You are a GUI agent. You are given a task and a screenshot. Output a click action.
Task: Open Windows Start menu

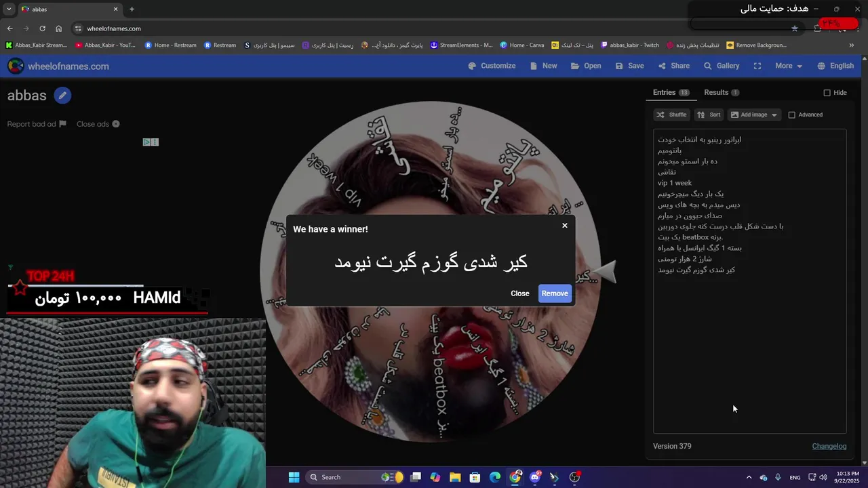click(x=294, y=477)
